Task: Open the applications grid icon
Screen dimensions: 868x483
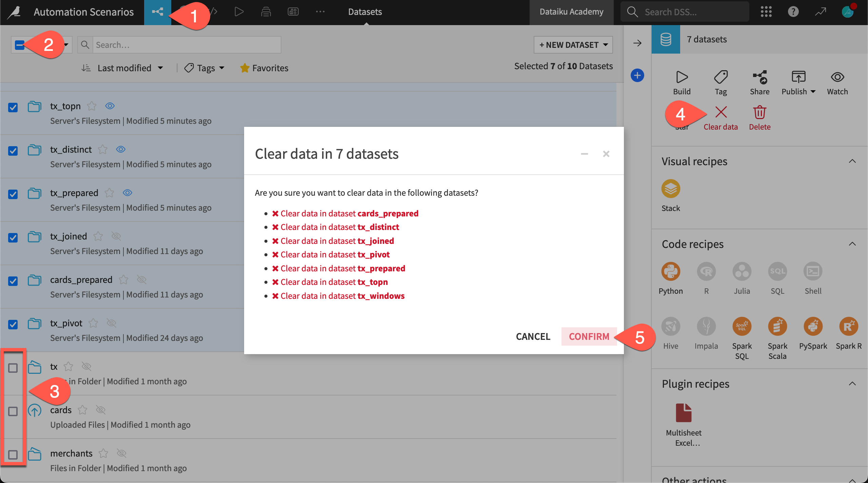Action: click(766, 12)
